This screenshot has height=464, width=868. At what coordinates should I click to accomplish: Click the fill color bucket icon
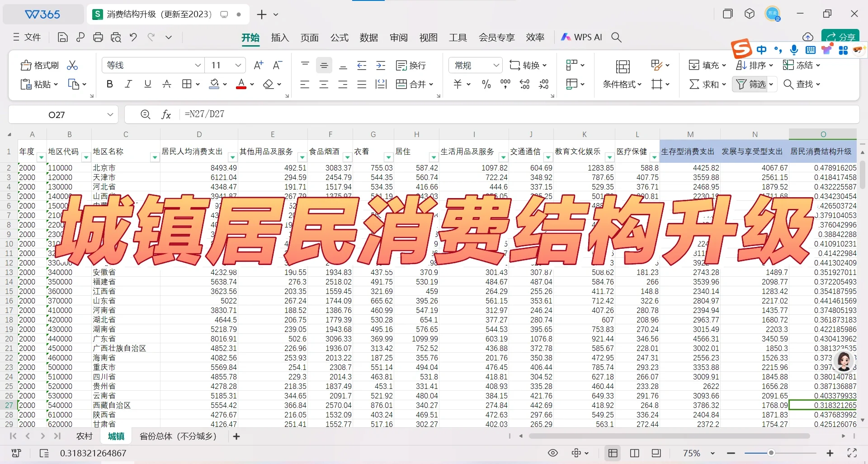(214, 84)
